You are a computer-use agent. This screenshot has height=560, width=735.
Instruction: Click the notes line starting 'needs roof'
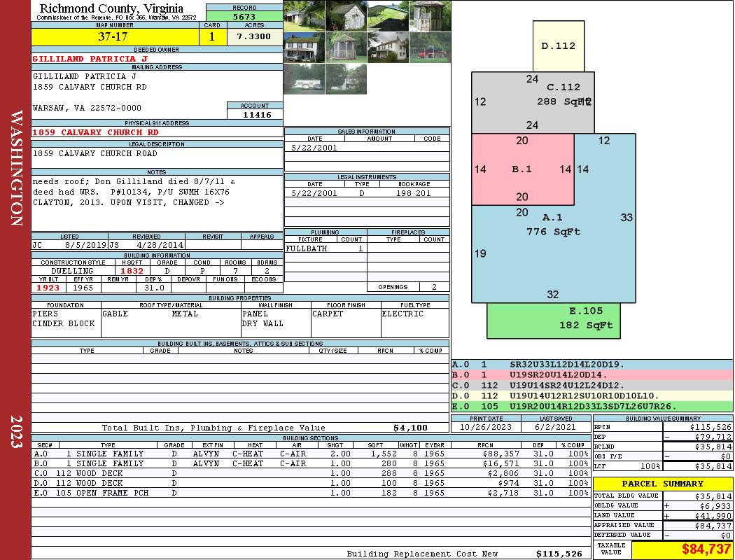(x=134, y=181)
